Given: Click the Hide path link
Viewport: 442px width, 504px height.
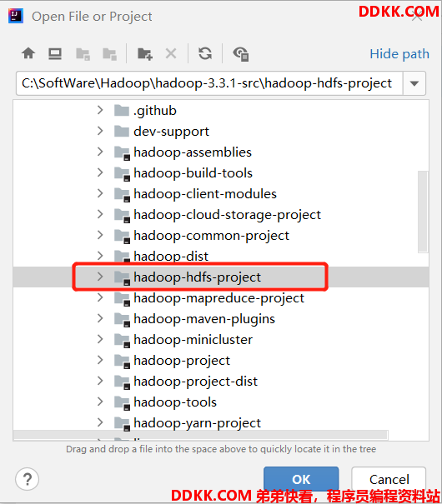Looking at the screenshot, I should tap(399, 53).
